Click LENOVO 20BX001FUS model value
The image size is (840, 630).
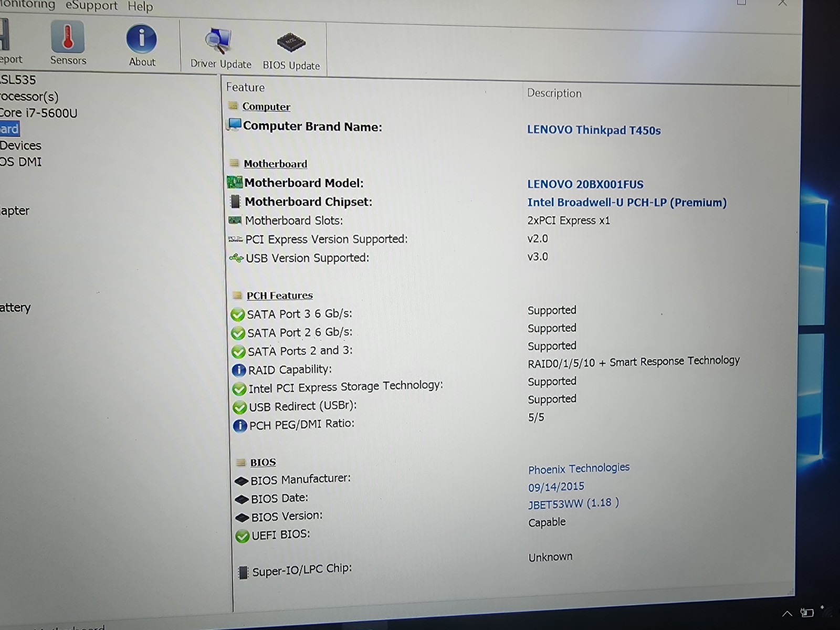coord(585,184)
